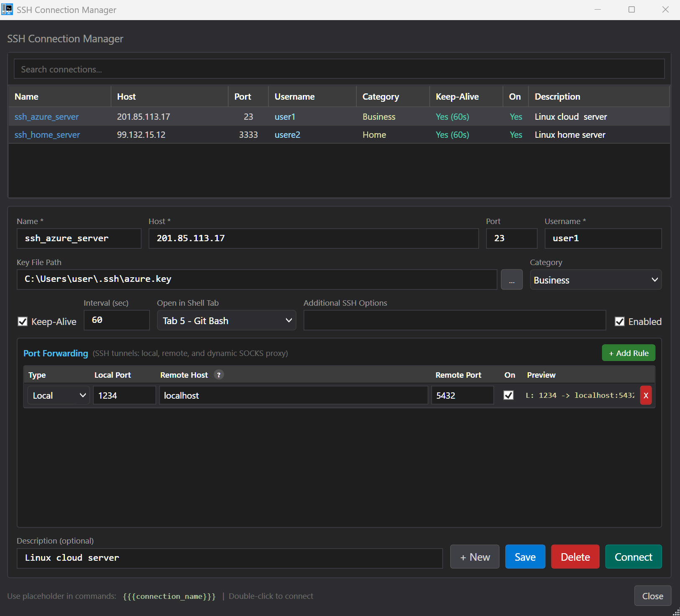Toggle the Keep-Alive checkbox
Screen dimensions: 680x616
[23, 321]
